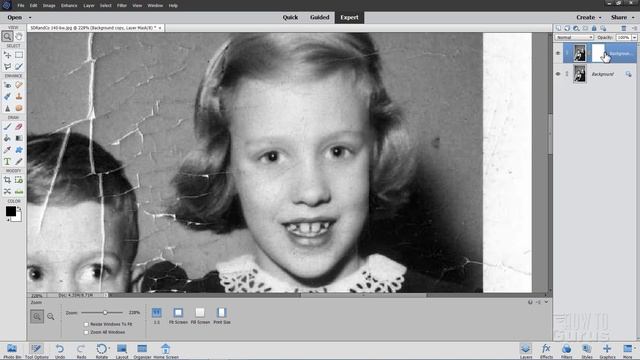Viewport: 640px width, 360px height.
Task: Select the Brush tool
Action: click(7, 127)
